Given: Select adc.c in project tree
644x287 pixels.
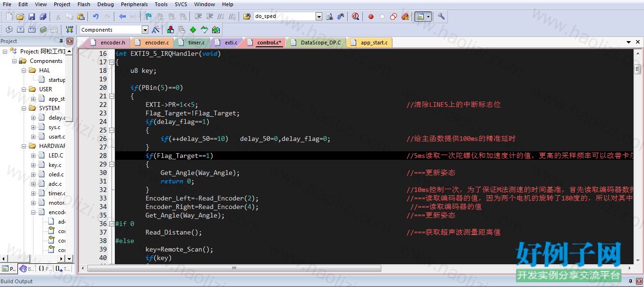Looking at the screenshot, I should pos(55,184).
